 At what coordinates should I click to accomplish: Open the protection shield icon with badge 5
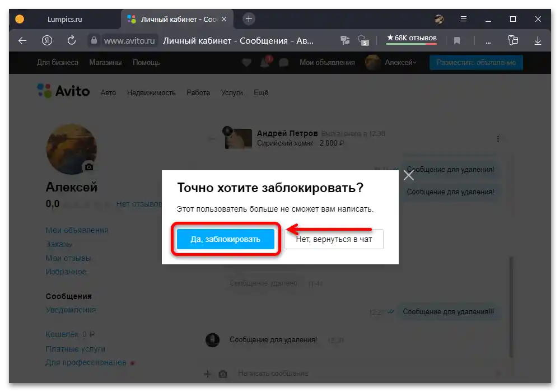click(x=363, y=40)
